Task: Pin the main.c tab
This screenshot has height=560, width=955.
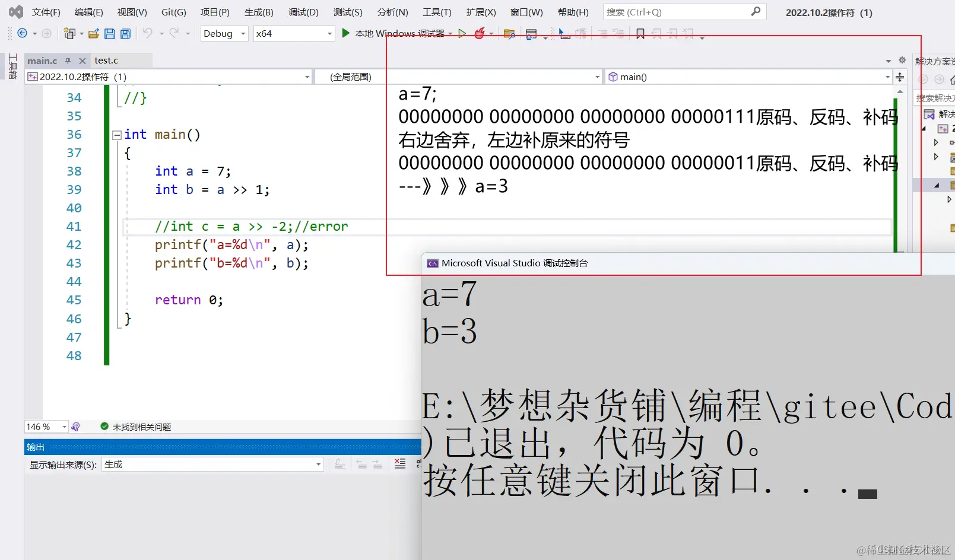Action: coord(68,61)
